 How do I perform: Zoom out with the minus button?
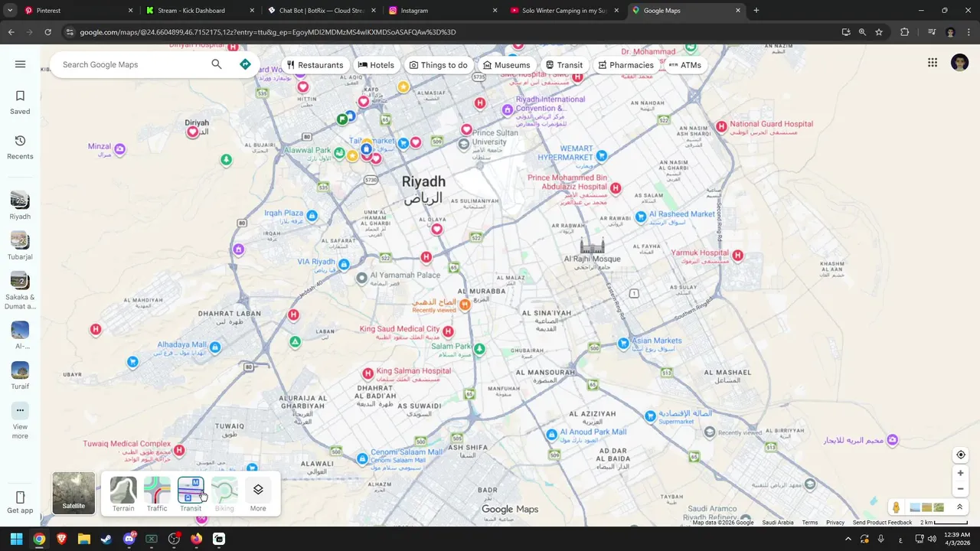tap(961, 489)
